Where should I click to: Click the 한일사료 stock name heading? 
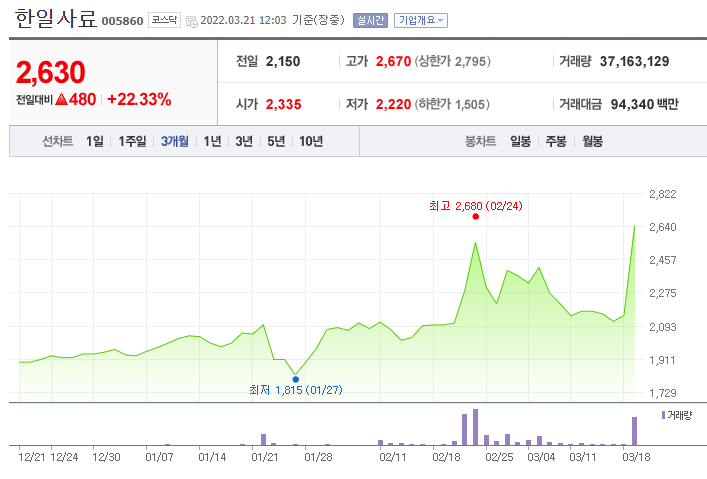pos(56,18)
